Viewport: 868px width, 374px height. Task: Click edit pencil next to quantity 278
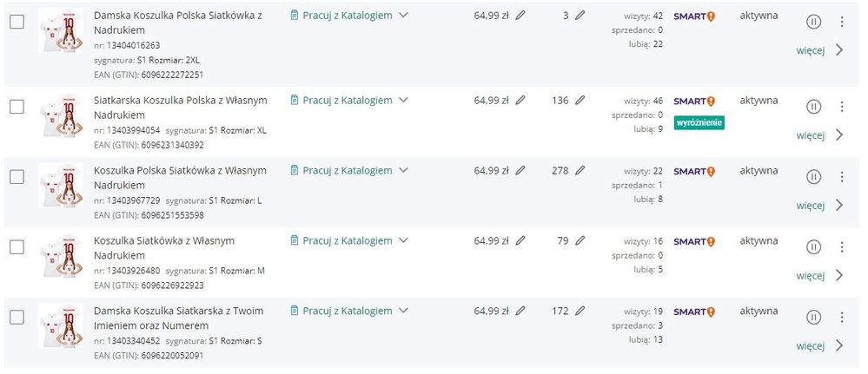580,171
